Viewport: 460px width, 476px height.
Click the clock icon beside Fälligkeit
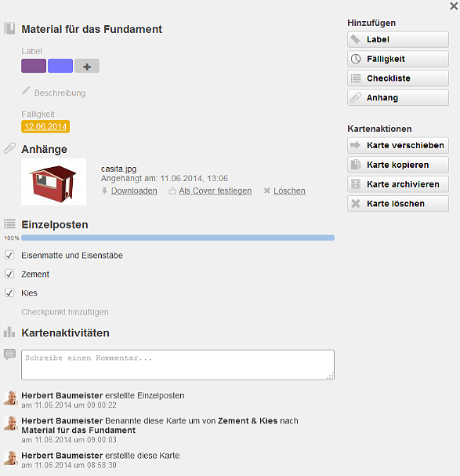(x=356, y=59)
